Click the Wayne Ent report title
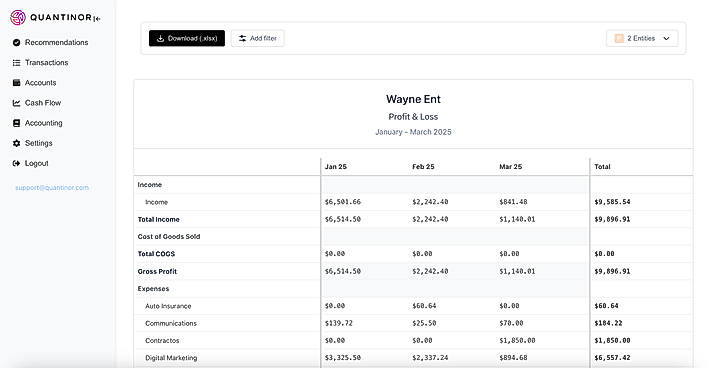 (413, 99)
